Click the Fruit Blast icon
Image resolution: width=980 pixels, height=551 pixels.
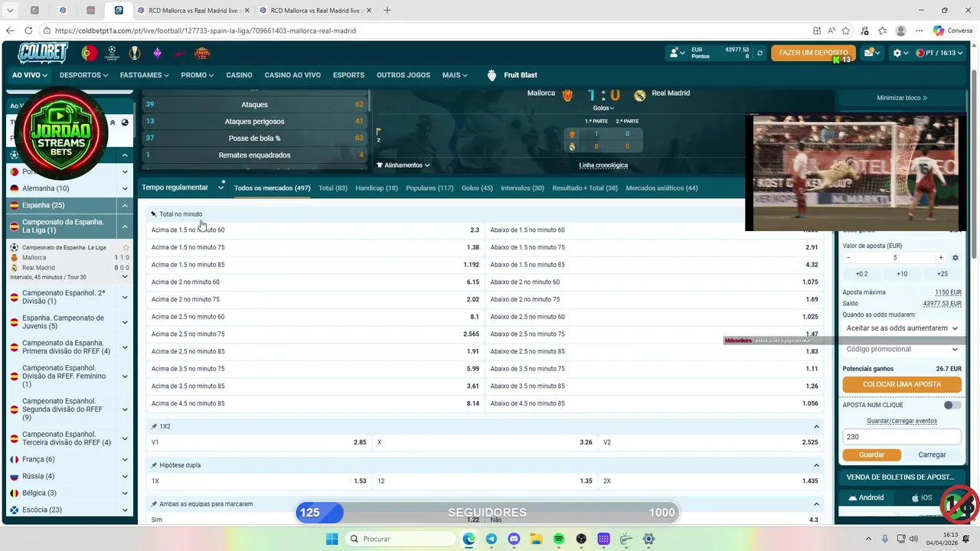click(492, 75)
